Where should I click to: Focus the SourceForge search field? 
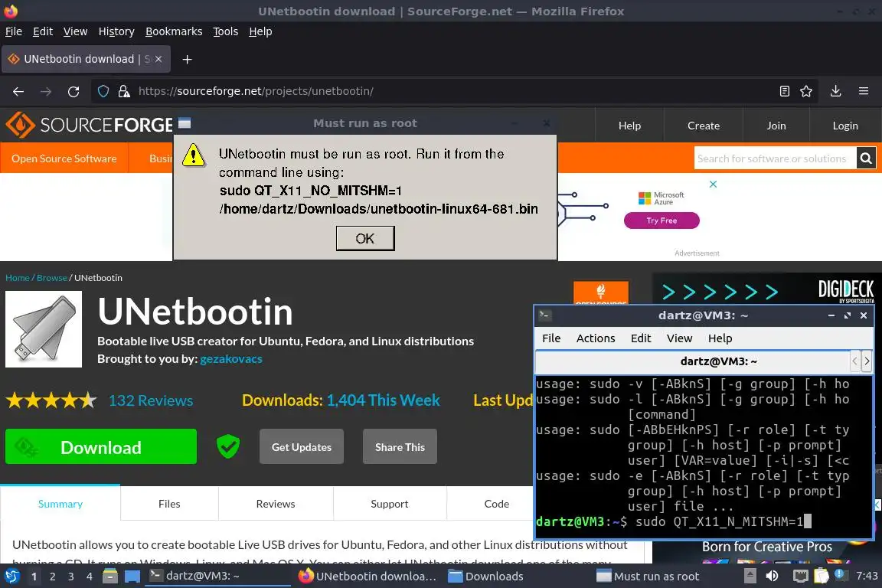[775, 158]
